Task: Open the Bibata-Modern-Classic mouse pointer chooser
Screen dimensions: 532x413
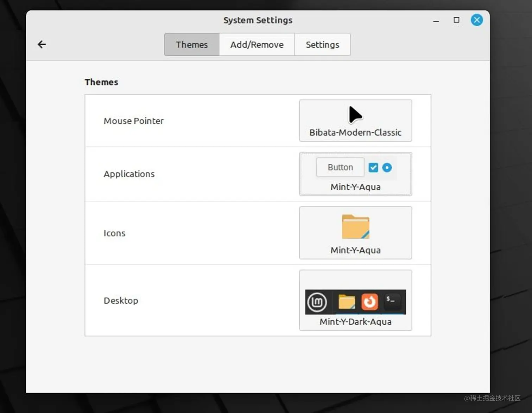Action: click(355, 121)
